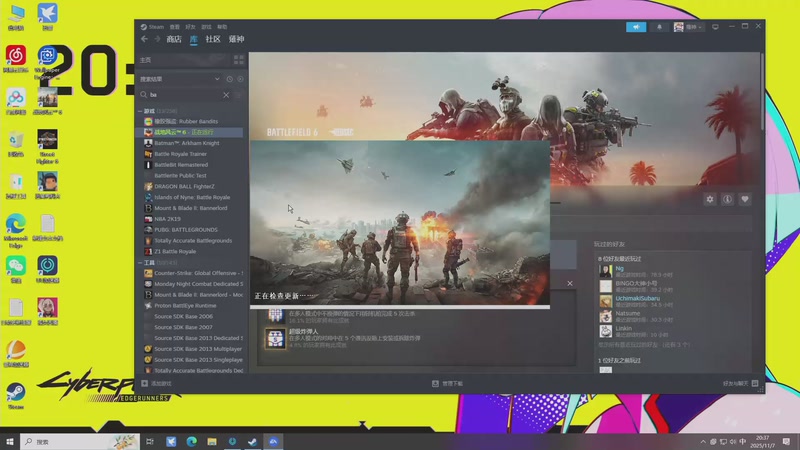Clear the library search text
This screenshot has width=800, height=450.
coord(226,95)
